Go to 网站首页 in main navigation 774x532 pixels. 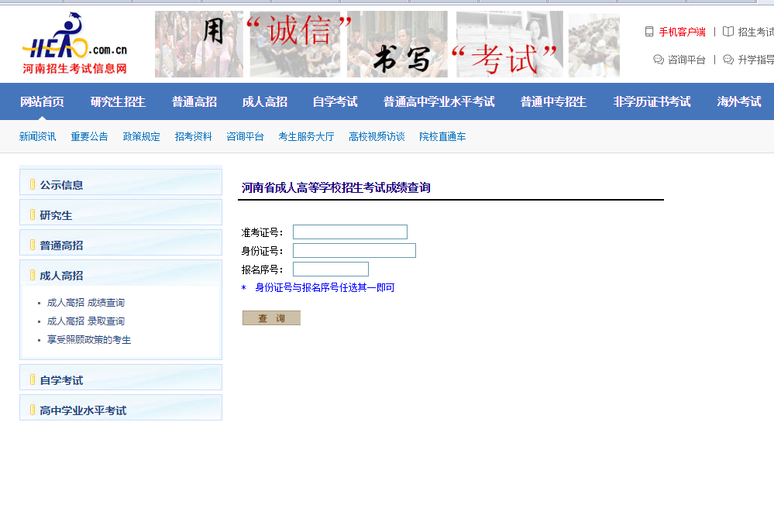(42, 101)
